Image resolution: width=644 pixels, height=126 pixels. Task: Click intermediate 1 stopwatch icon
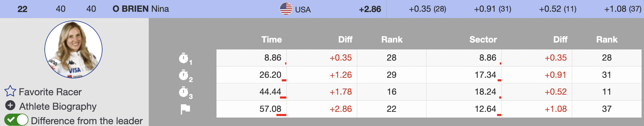(184, 58)
